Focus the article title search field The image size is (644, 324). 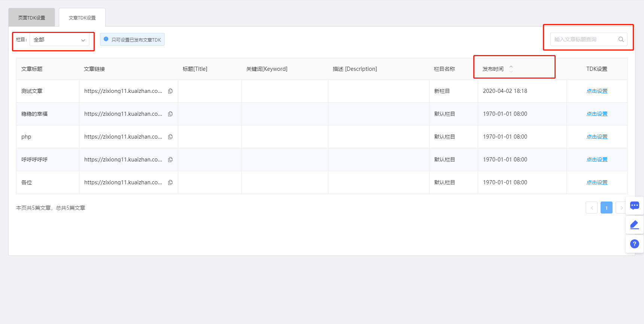(583, 39)
